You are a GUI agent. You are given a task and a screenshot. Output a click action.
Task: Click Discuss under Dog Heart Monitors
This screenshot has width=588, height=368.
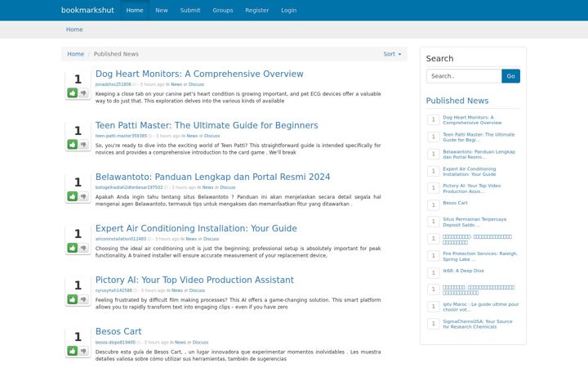pos(196,84)
